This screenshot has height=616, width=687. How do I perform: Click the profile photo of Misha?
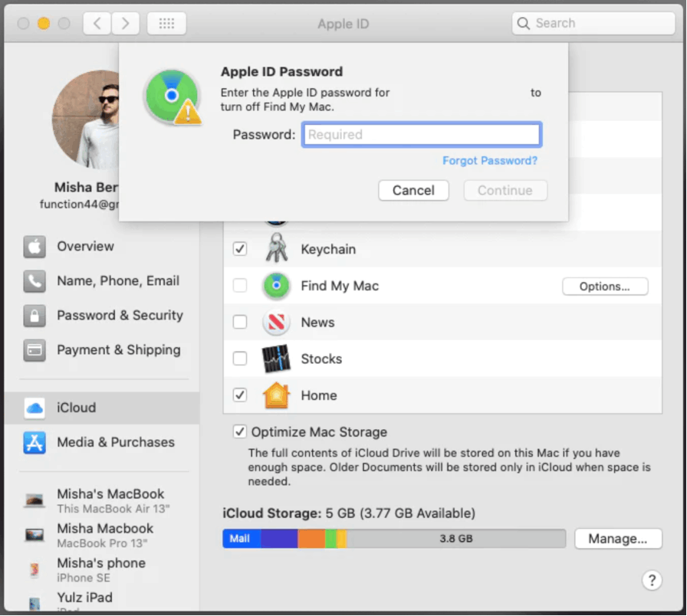[x=85, y=120]
